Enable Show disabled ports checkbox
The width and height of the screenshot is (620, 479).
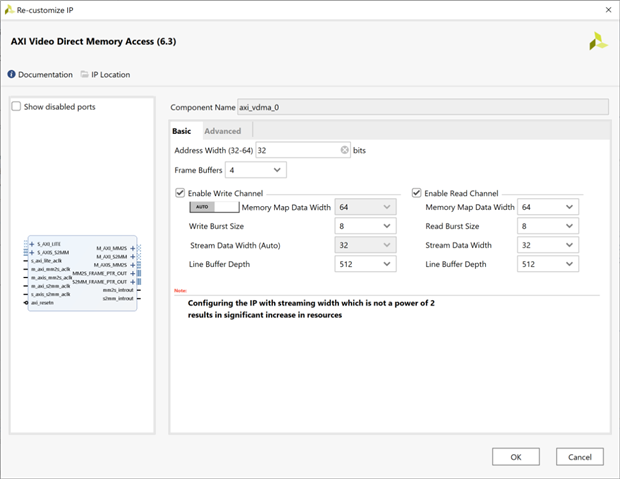pos(16,107)
